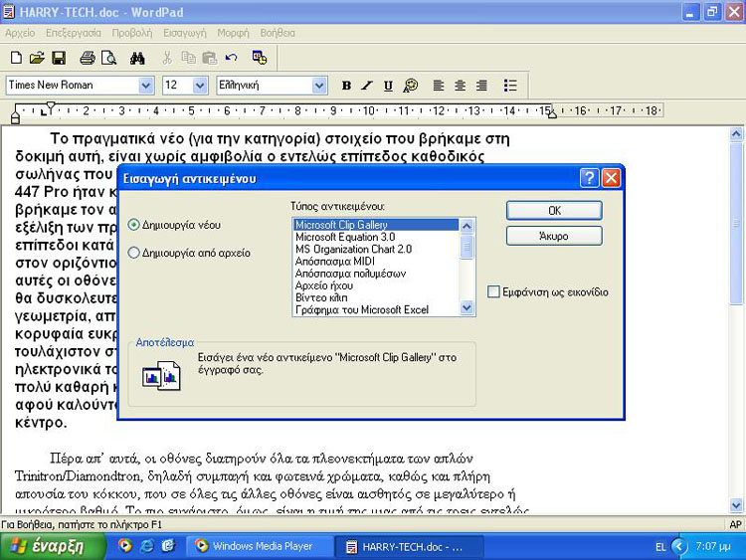
Task: Click HARRY-TECH.doc taskbar button
Action: pyautogui.click(x=409, y=546)
